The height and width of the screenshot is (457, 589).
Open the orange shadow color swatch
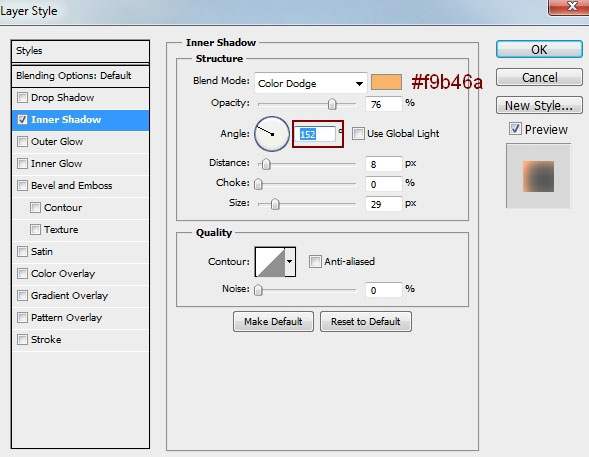coord(386,82)
